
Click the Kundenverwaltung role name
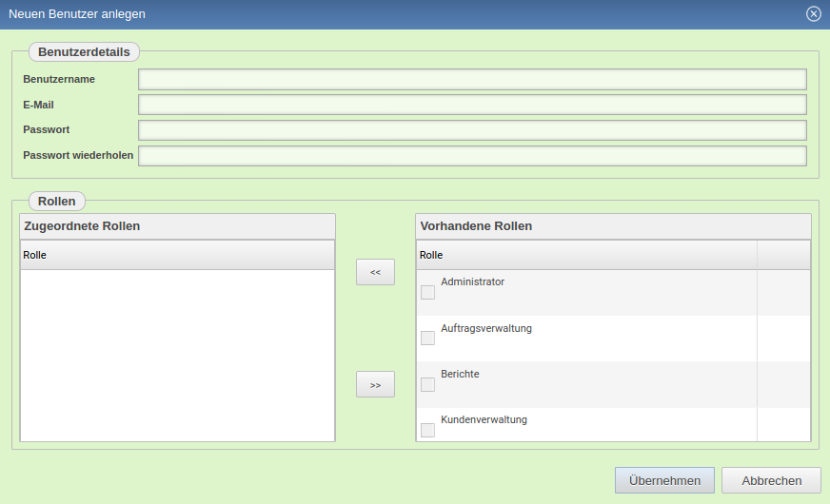(484, 420)
